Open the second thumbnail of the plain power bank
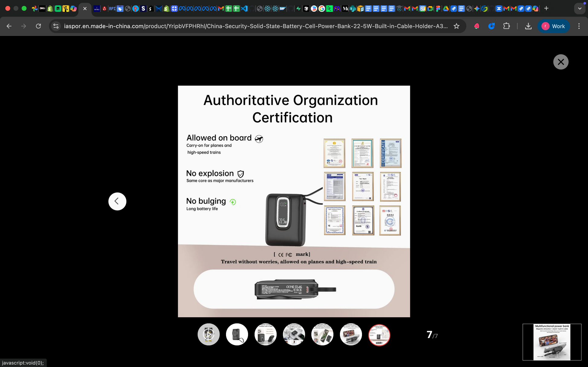588x367 pixels. point(237,334)
